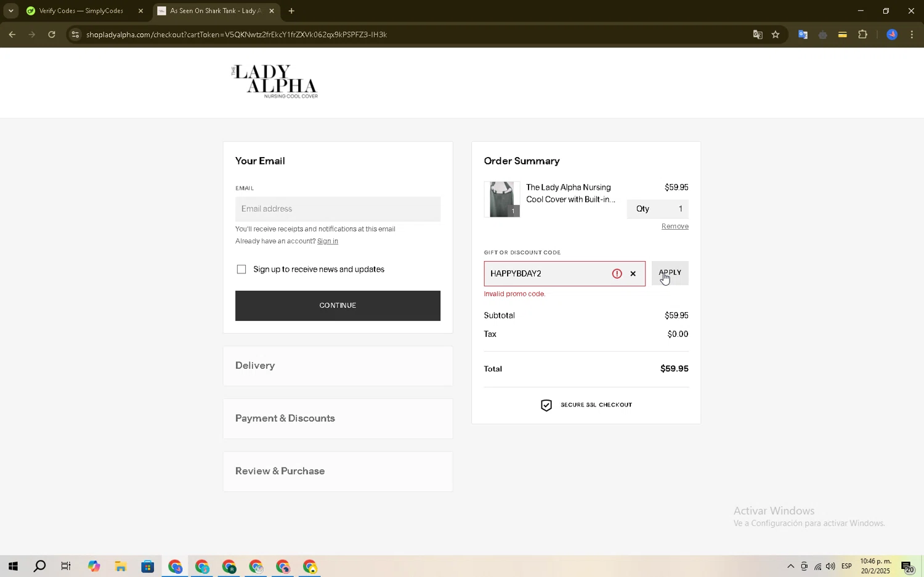Expand the Delivery section
The image size is (924, 577).
[338, 366]
